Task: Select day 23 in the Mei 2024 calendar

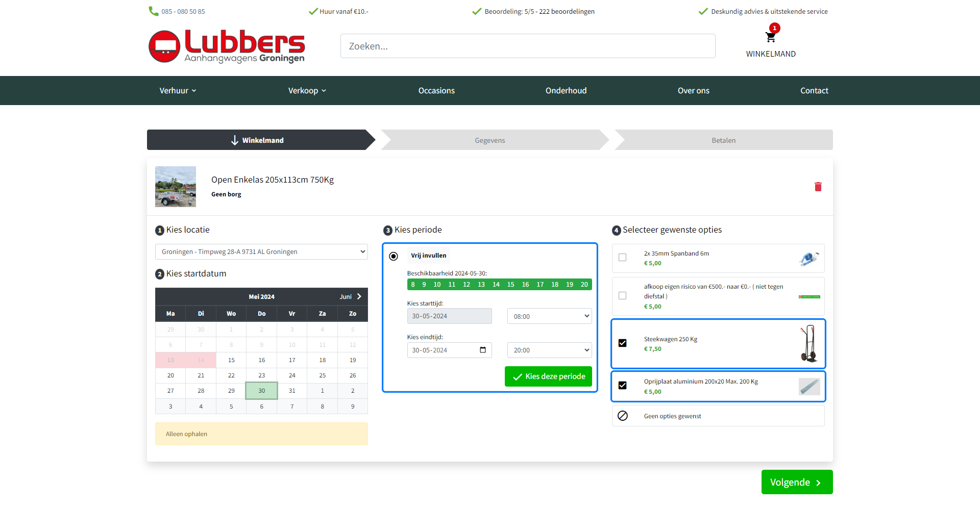Action: [x=261, y=375]
